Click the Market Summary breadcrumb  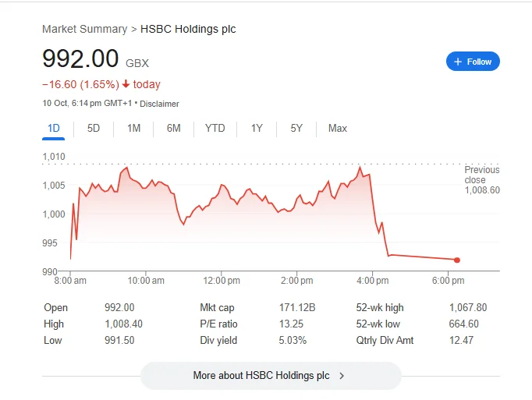[x=84, y=29]
